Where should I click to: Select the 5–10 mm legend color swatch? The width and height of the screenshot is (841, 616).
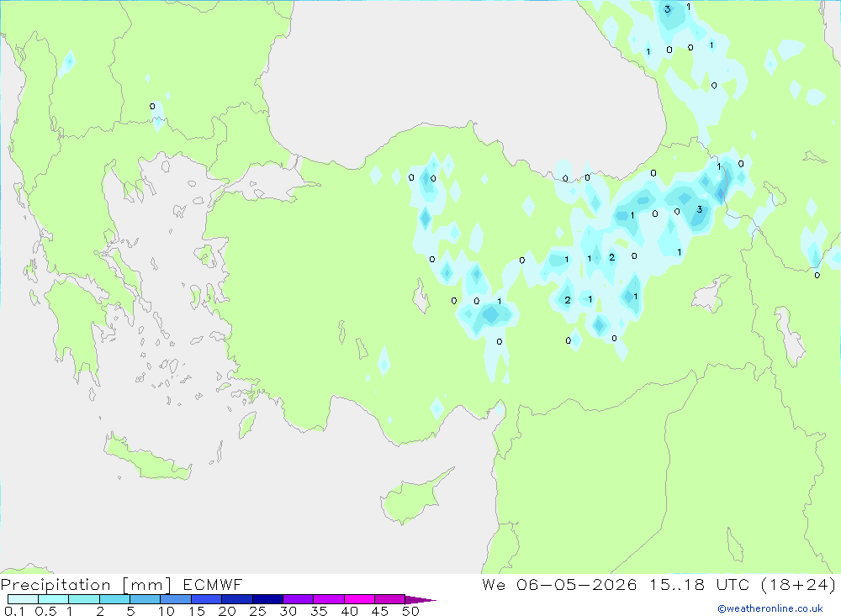(145, 599)
